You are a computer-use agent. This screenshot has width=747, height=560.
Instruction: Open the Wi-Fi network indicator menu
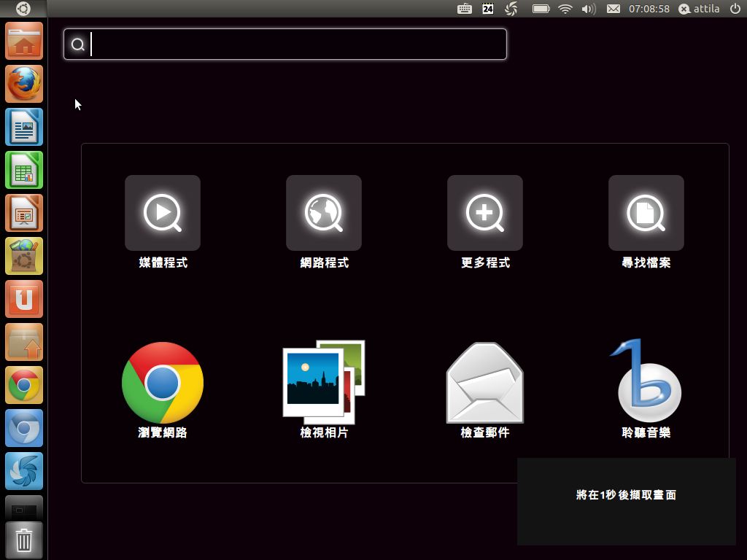[x=565, y=9]
